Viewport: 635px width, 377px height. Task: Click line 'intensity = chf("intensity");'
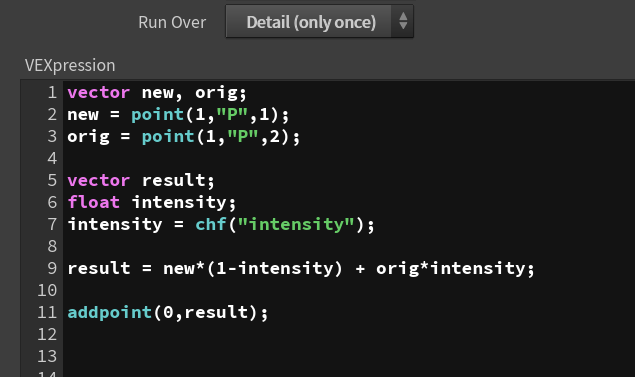tap(221, 224)
